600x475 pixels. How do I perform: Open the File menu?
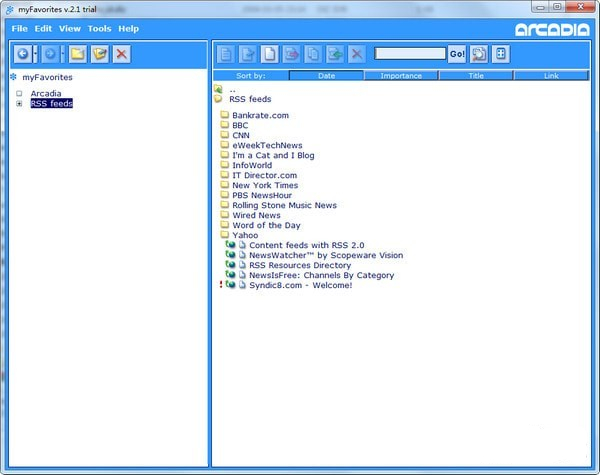20,29
